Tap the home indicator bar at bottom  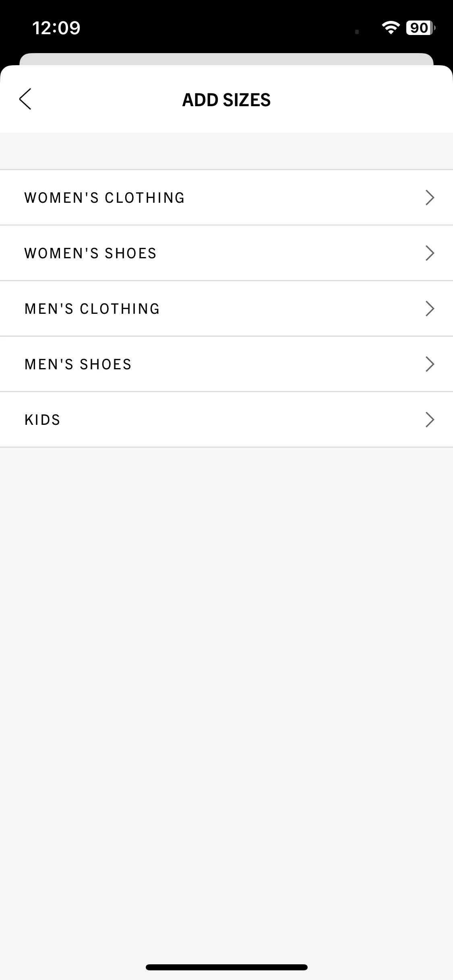226,967
